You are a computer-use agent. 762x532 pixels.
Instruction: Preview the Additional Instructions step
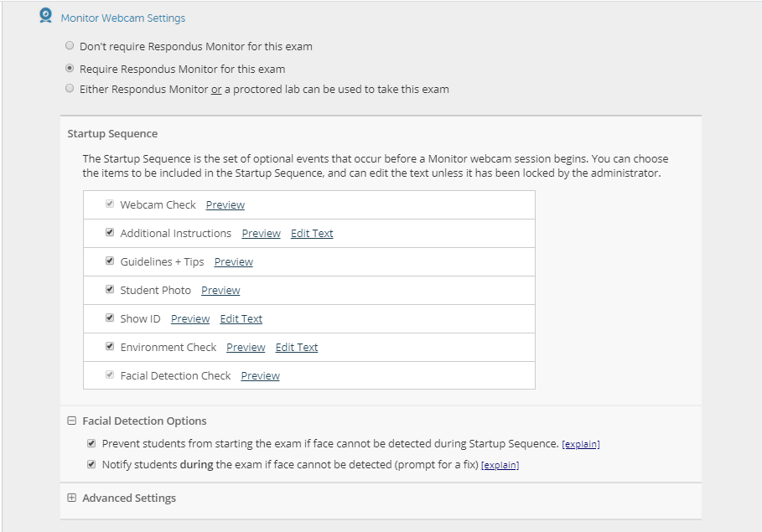[262, 234]
